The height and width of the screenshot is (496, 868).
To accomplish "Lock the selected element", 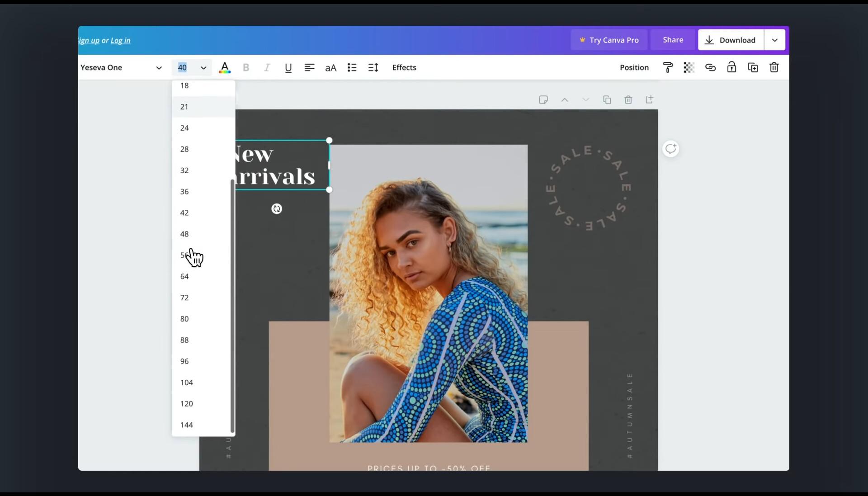I will point(731,68).
